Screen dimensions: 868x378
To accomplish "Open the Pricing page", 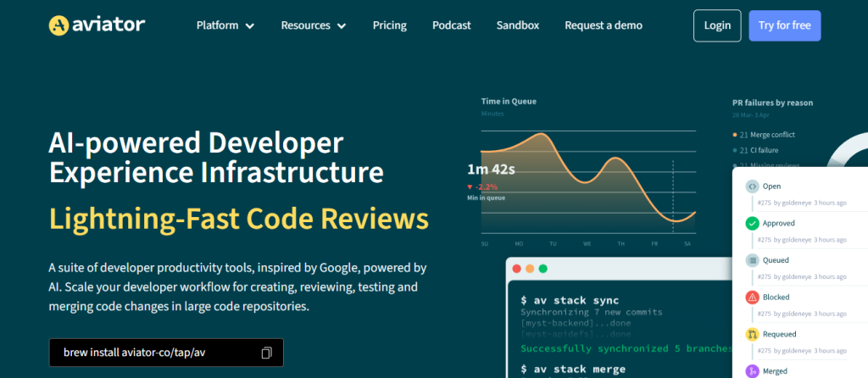I will point(390,25).
